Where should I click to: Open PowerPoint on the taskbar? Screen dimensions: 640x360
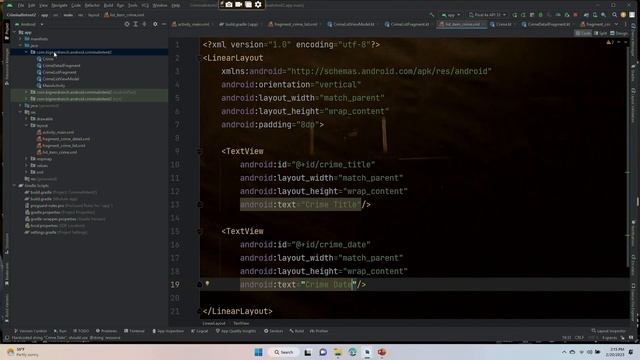click(x=382, y=352)
